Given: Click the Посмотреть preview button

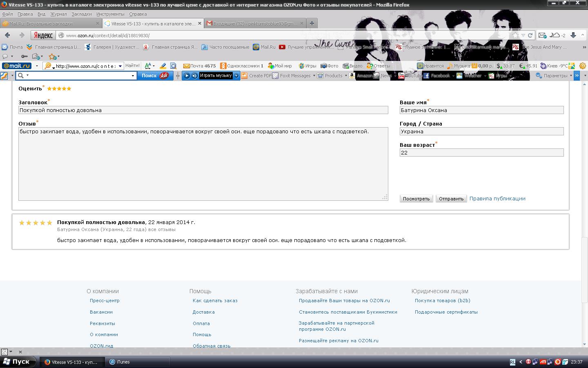Looking at the screenshot, I should (x=416, y=199).
